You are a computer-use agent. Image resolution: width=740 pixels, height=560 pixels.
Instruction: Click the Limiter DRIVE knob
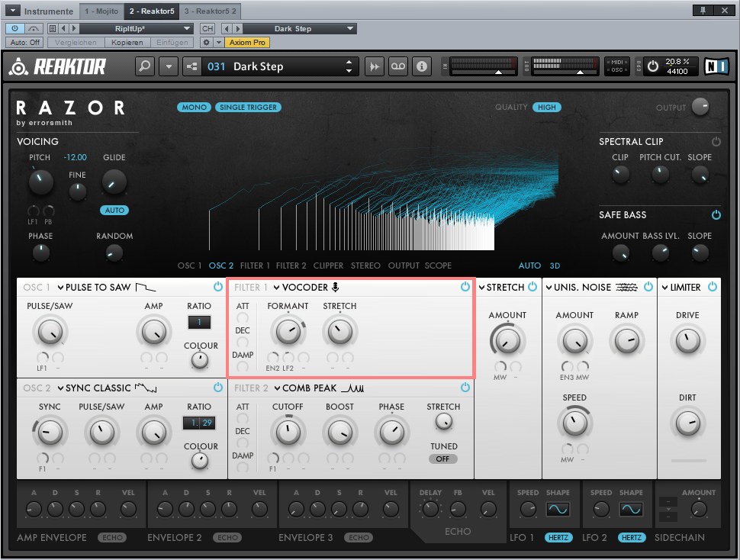coord(687,341)
